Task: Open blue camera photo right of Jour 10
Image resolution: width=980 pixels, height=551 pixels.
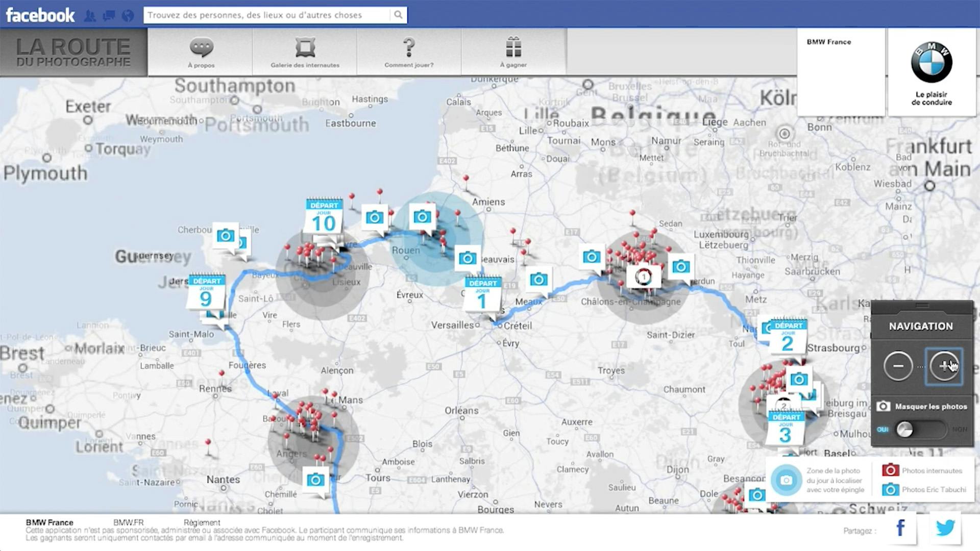Action: pyautogui.click(x=374, y=218)
